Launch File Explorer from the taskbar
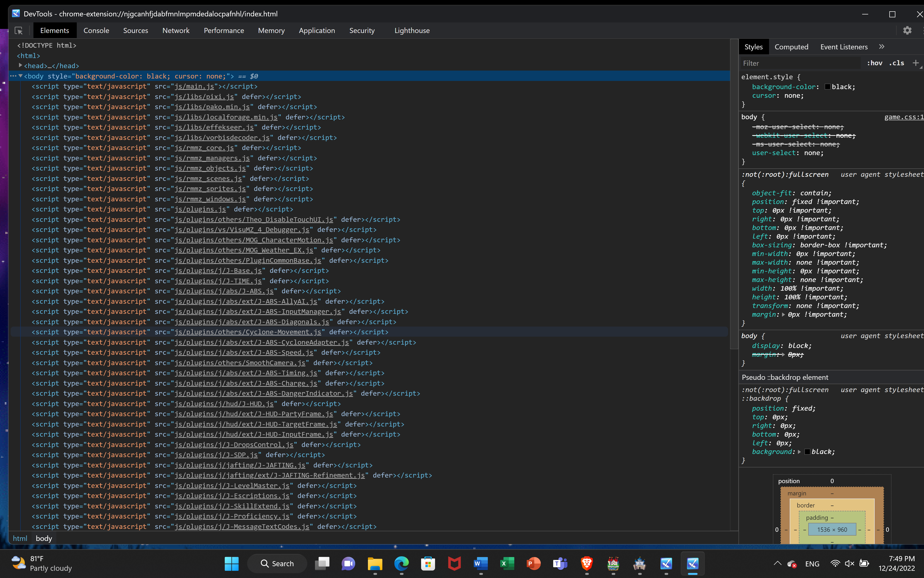 pyautogui.click(x=375, y=564)
